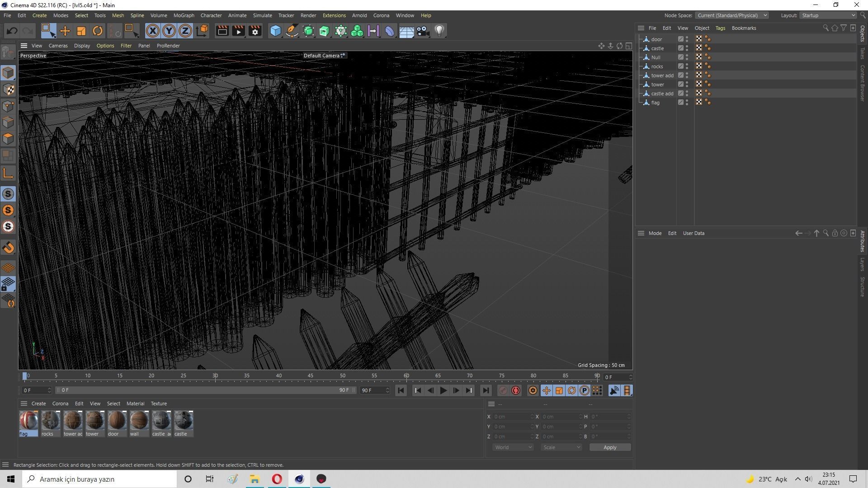Image resolution: width=868 pixels, height=488 pixels.
Task: Open the Simulate menu
Action: point(262,15)
